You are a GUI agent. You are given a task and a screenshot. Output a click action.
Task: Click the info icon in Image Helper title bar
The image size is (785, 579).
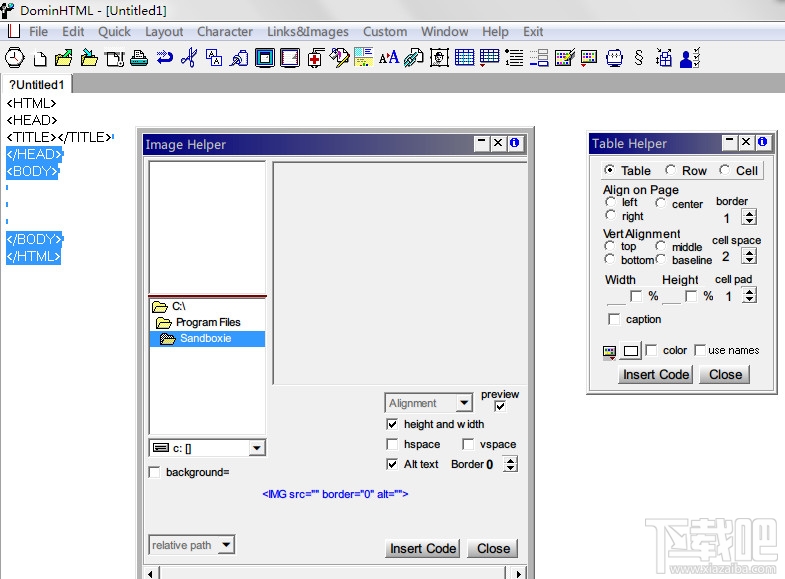click(514, 143)
